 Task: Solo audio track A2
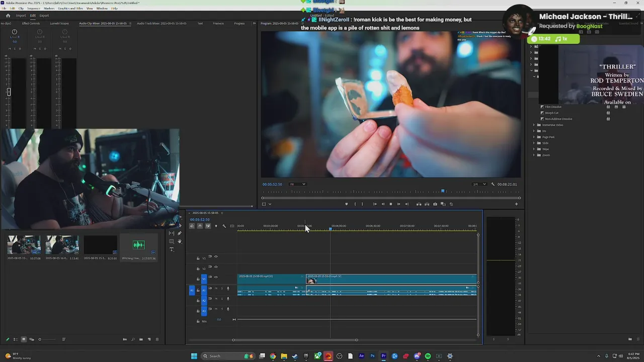pos(222,299)
